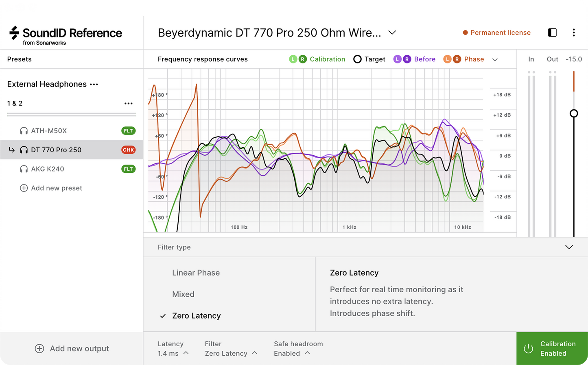Toggle the Phase right channel curve
588x365 pixels.
click(x=457, y=59)
